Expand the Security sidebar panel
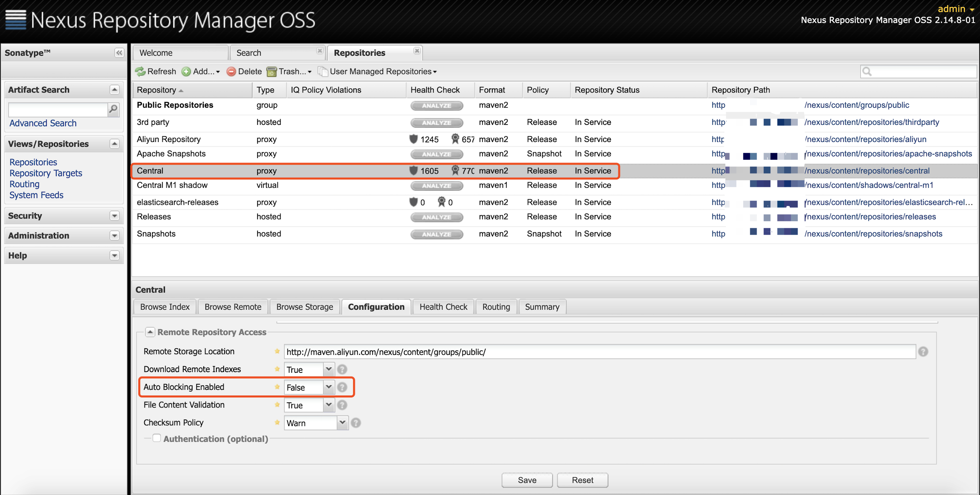Screen dimensions: 980x495 [x=115, y=216]
